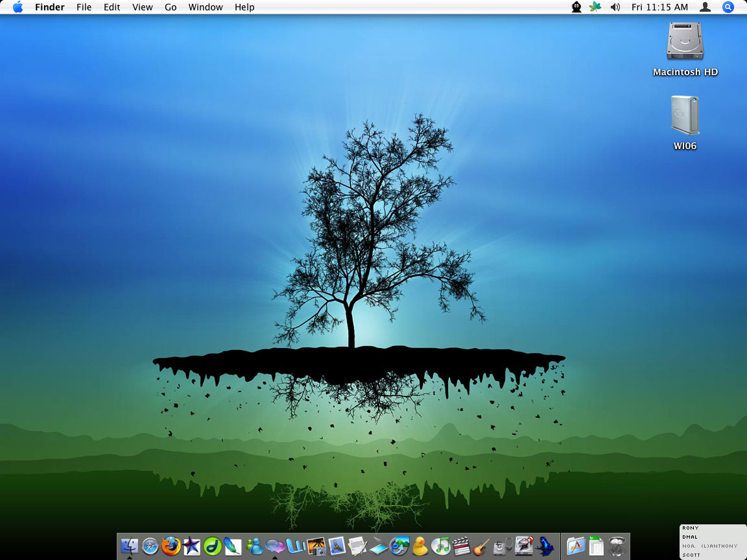Open the flat scanner tablet dock icon
This screenshot has height=560, width=747.
point(378,546)
